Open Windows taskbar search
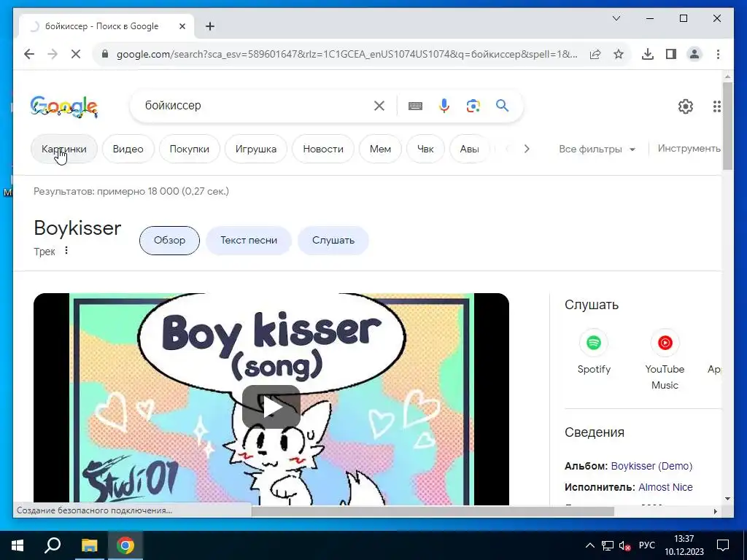The image size is (747, 560). click(53, 545)
